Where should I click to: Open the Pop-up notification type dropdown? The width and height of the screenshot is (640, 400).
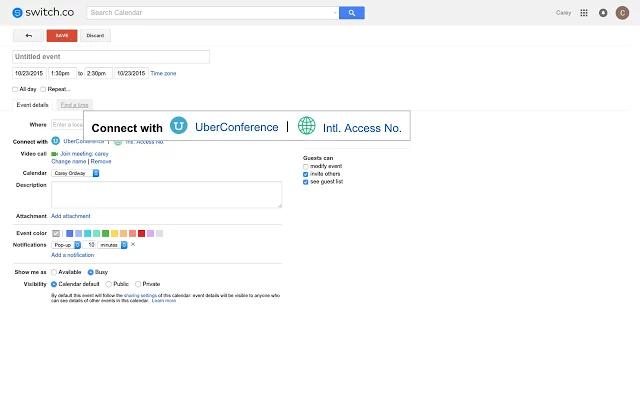point(66,245)
